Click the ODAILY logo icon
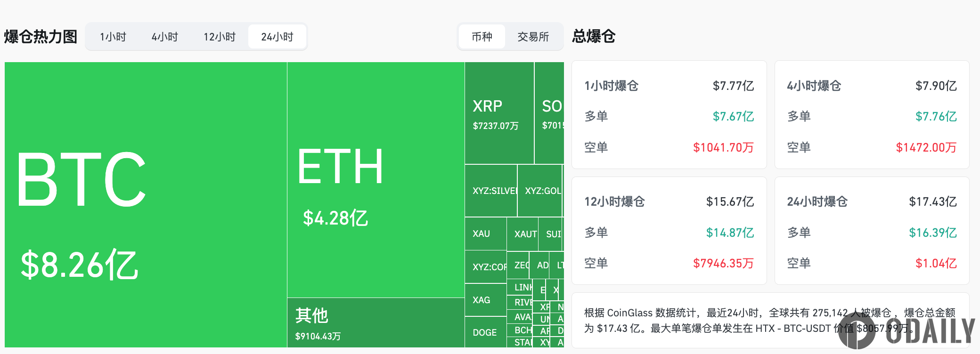 tap(857, 331)
